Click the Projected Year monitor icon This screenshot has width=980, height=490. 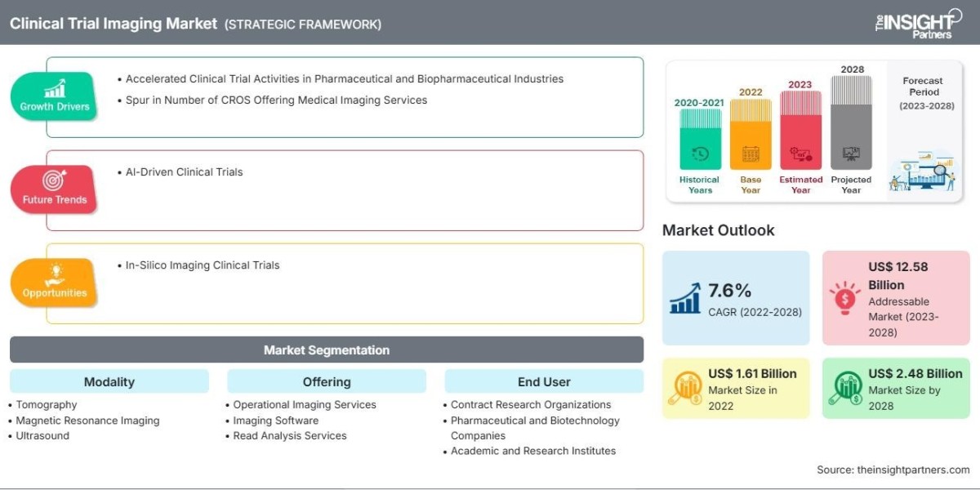point(851,153)
